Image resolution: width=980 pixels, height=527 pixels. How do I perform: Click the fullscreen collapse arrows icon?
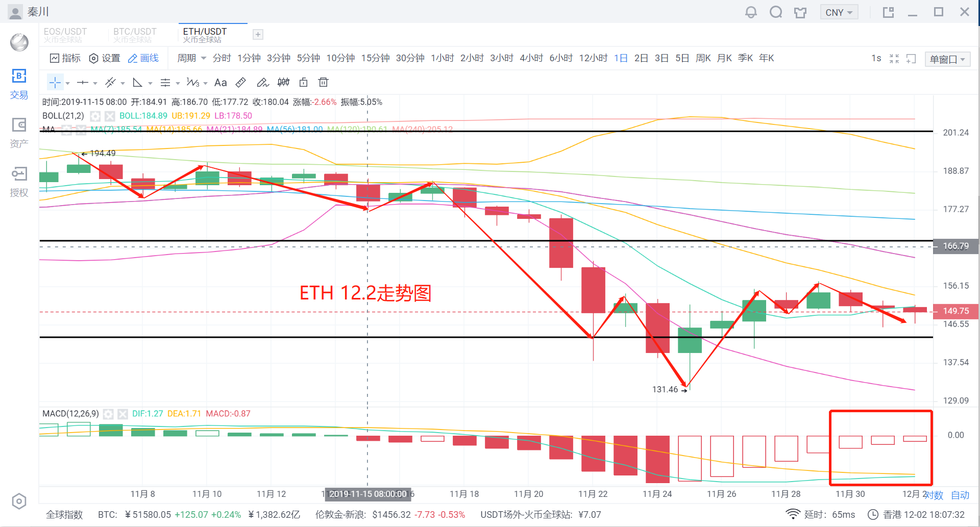coord(894,59)
